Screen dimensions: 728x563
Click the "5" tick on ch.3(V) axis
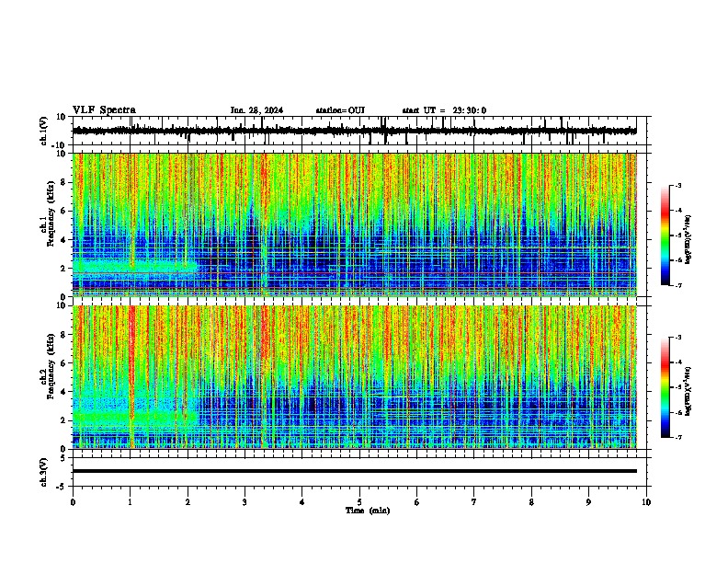[63, 458]
